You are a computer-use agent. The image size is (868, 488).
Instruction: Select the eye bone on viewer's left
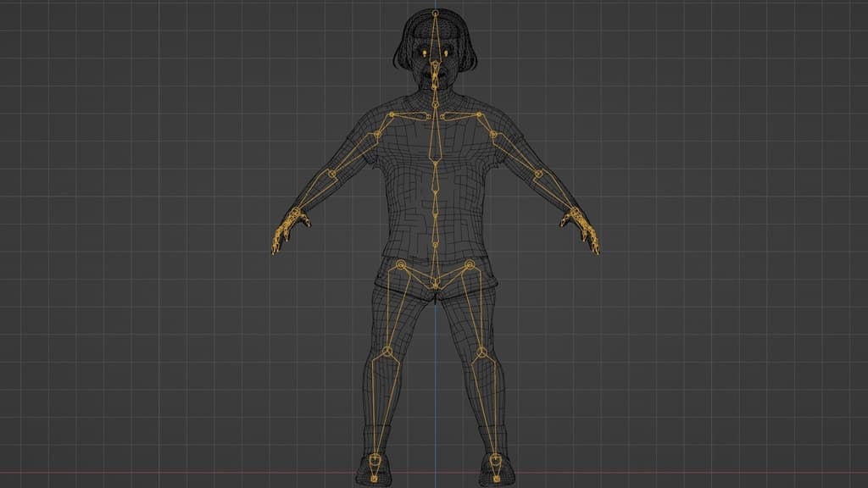[x=425, y=53]
